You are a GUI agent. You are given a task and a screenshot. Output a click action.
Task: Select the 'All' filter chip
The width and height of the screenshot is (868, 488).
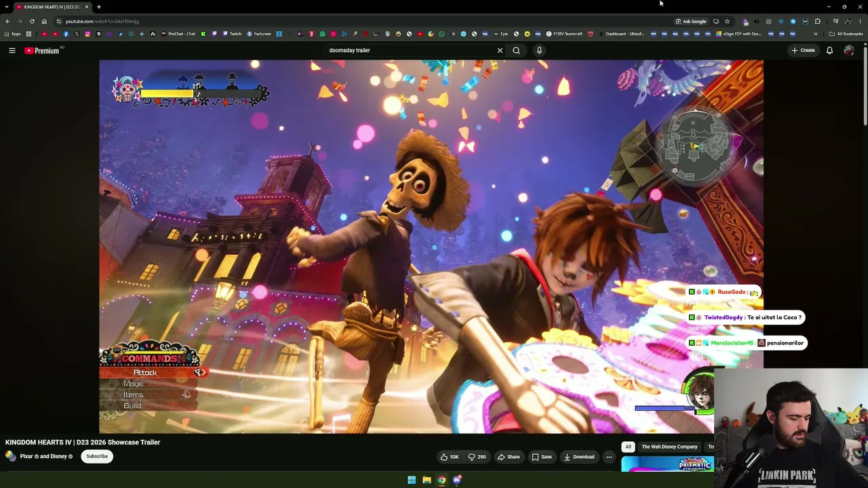pyautogui.click(x=628, y=447)
